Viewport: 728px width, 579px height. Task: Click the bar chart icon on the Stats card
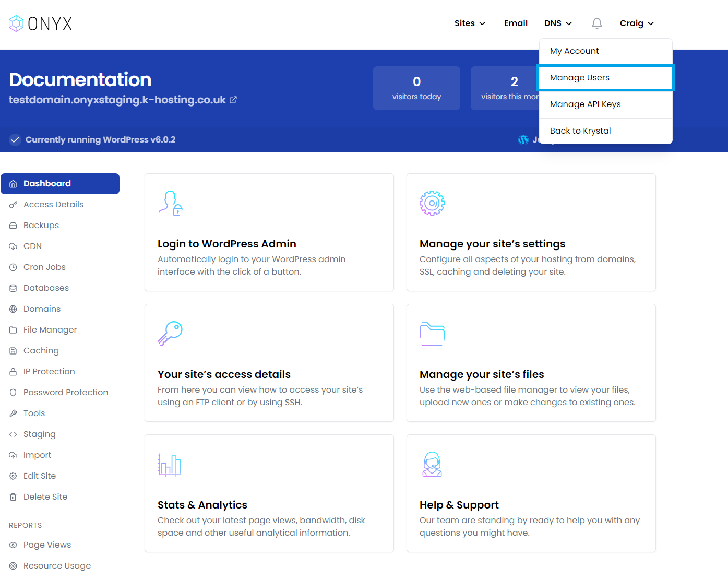tap(170, 464)
